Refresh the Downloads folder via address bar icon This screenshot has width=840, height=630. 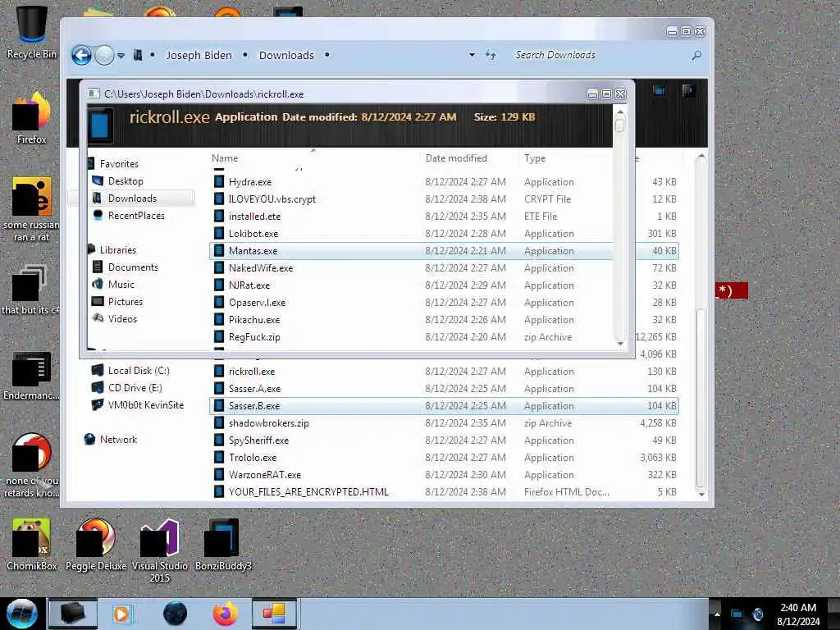491,55
